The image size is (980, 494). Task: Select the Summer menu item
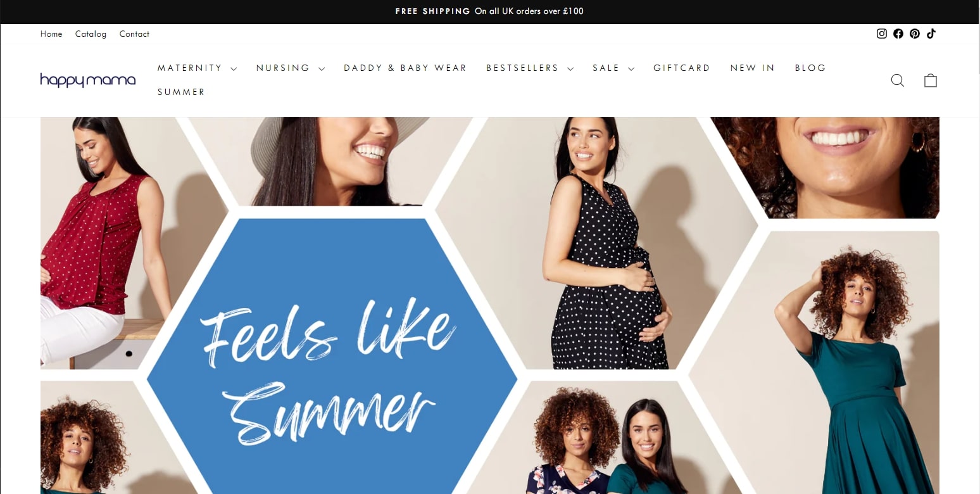[181, 92]
